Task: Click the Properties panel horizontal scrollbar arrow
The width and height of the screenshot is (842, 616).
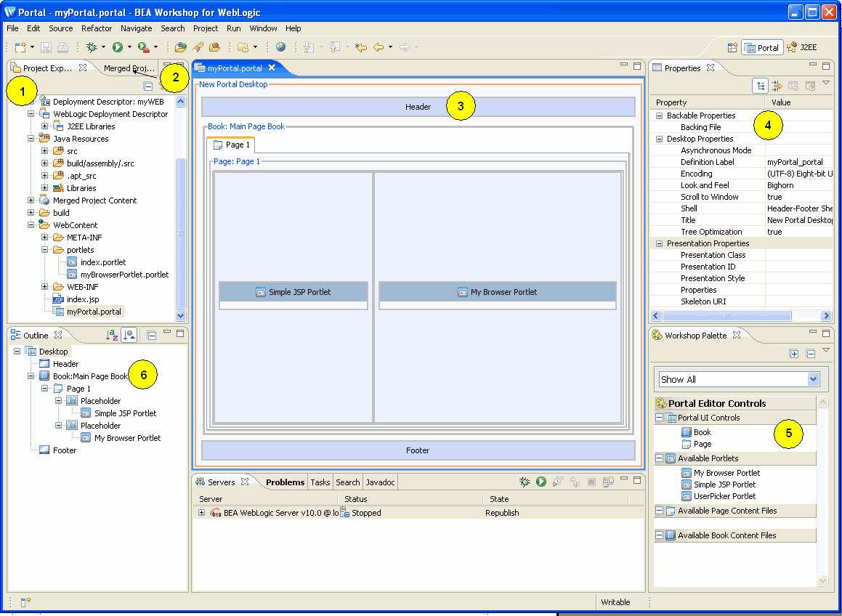Action: tap(827, 315)
